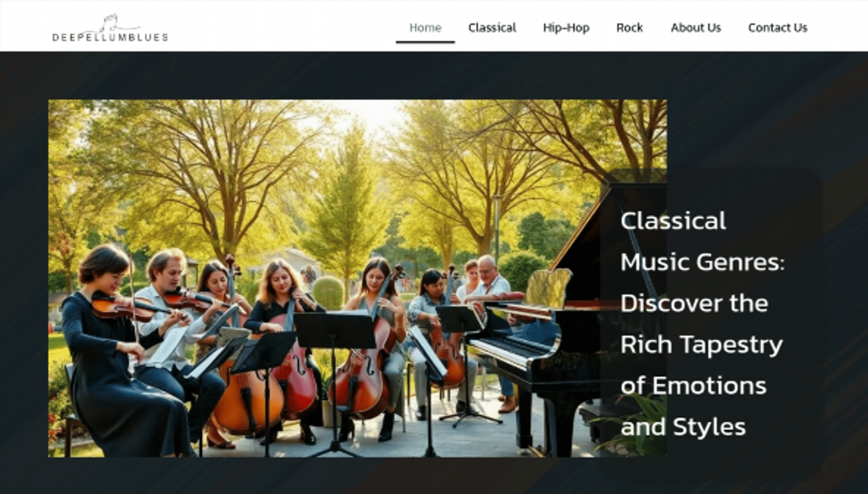Open the outdoor orchestra hero image
The height and width of the screenshot is (494, 868).
point(358,278)
